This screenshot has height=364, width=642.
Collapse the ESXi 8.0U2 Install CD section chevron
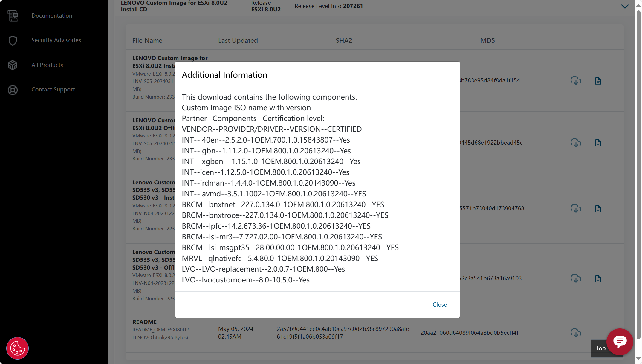point(625,6)
